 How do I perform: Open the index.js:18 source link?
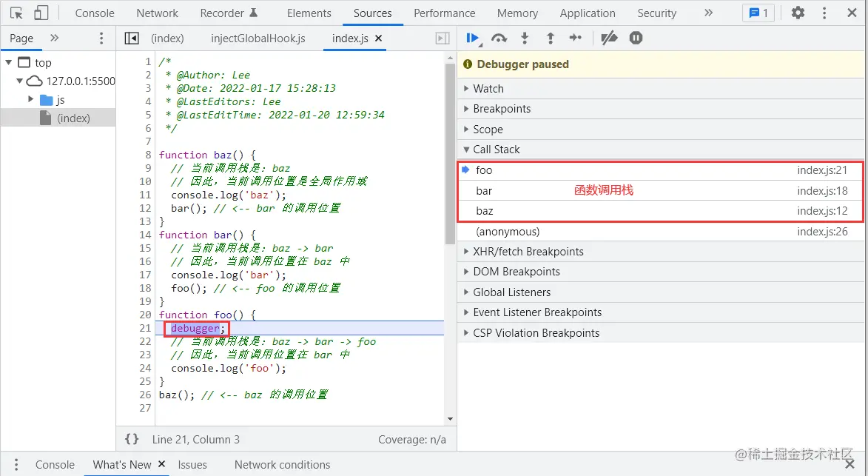(x=822, y=190)
